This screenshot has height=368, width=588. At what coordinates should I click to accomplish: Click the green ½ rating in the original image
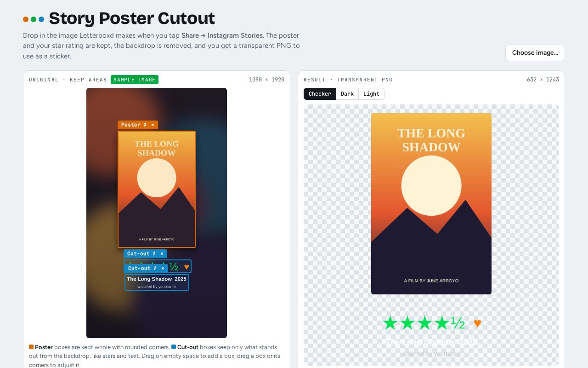(174, 266)
